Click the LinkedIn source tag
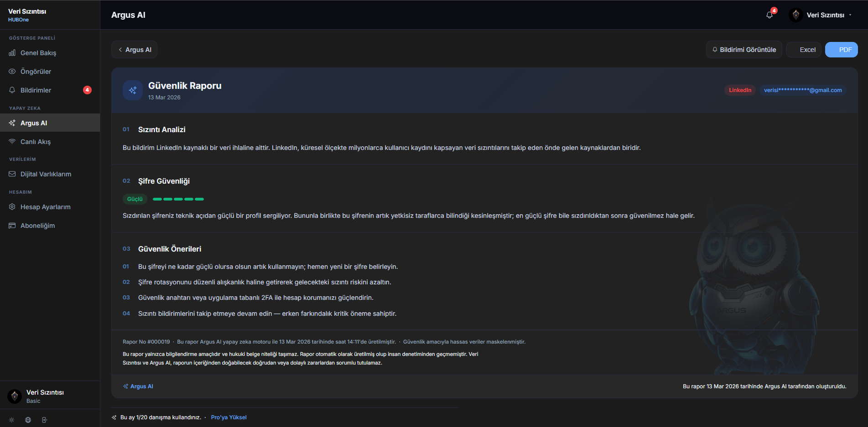868x427 pixels. pyautogui.click(x=740, y=90)
